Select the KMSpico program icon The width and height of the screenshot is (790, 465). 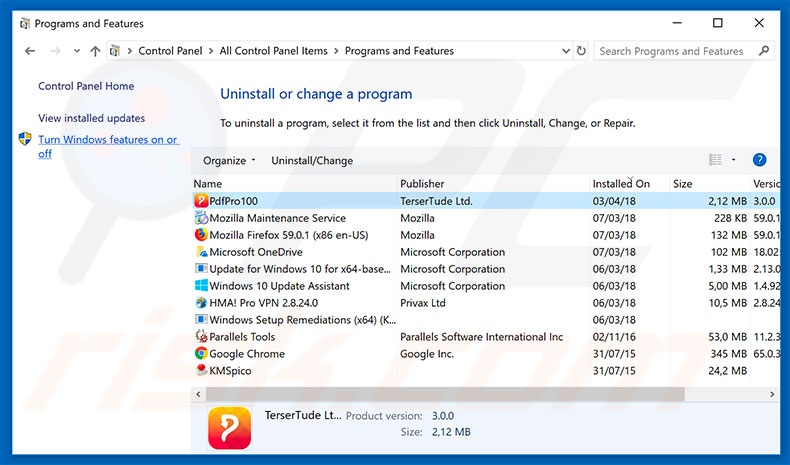tap(201, 371)
